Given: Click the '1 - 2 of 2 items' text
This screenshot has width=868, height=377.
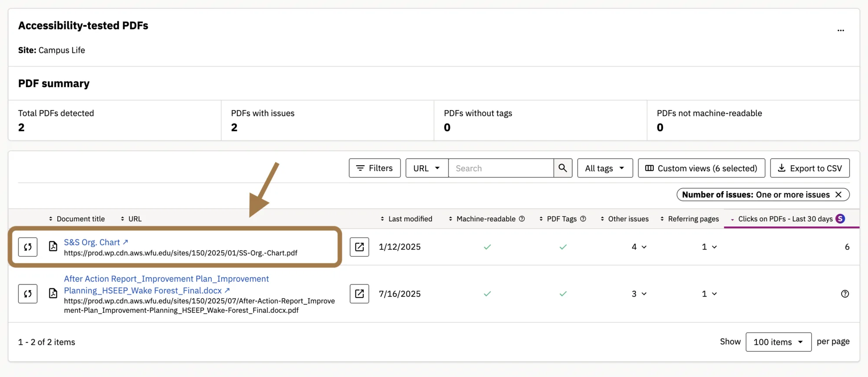Looking at the screenshot, I should click(x=46, y=342).
